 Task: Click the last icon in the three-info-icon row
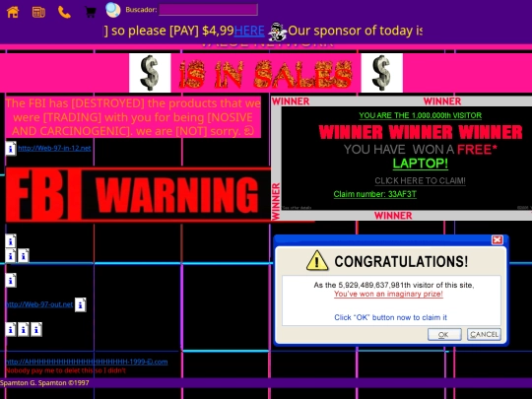(36, 329)
